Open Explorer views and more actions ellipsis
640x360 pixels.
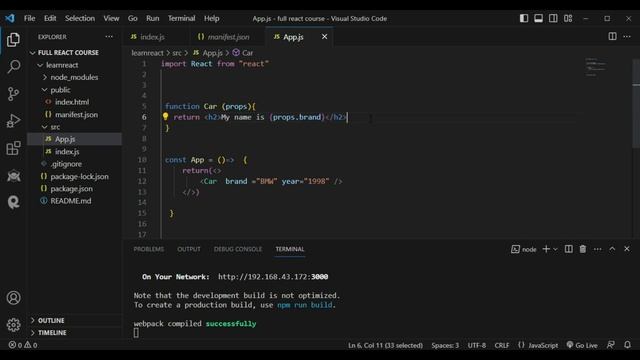pos(109,36)
